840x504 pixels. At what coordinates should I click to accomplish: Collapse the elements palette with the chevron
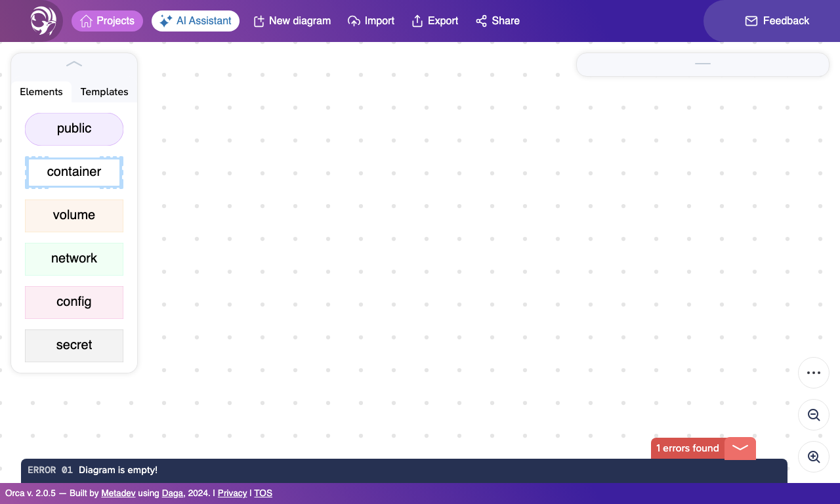tap(74, 64)
